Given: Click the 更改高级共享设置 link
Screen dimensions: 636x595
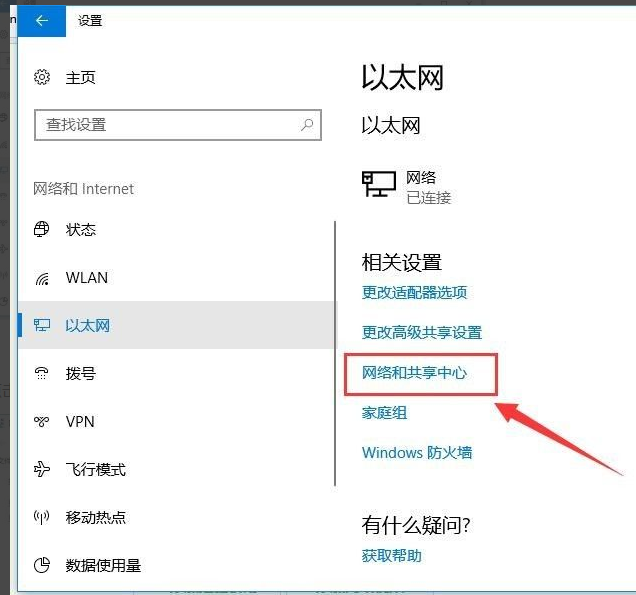Looking at the screenshot, I should pos(421,333).
